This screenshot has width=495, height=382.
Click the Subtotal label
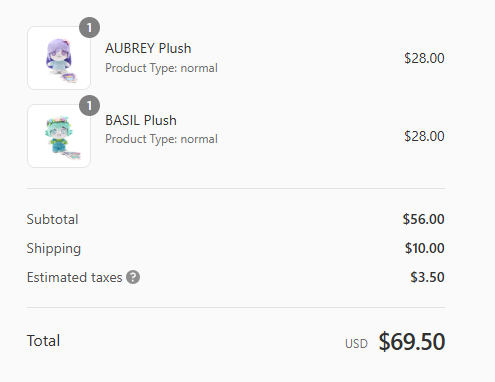(x=52, y=219)
